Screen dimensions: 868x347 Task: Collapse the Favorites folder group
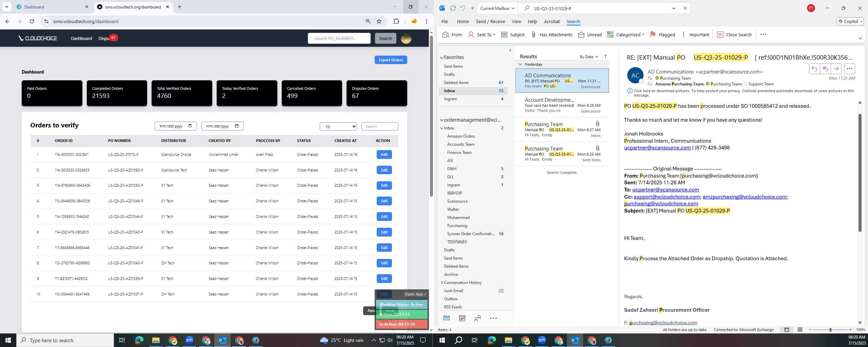[442, 58]
